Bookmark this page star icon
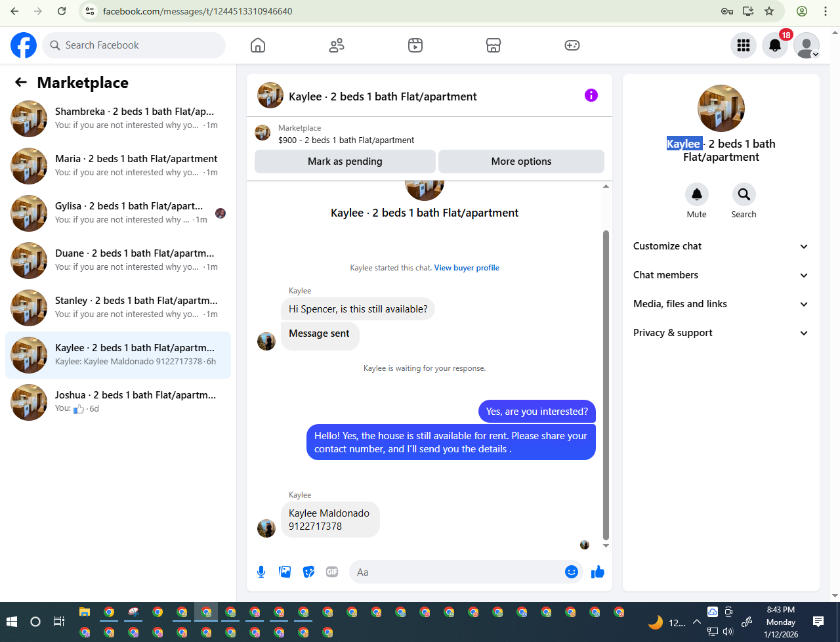Image resolution: width=840 pixels, height=642 pixels. pos(769,11)
